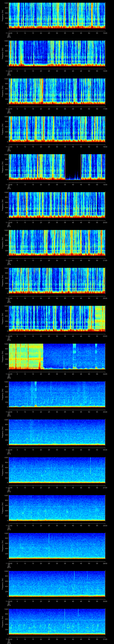Click red vertical spike in 11:16:00 spectrogram
Image resolution: width=114 pixels, height=644 pixels.
coord(43,90)
